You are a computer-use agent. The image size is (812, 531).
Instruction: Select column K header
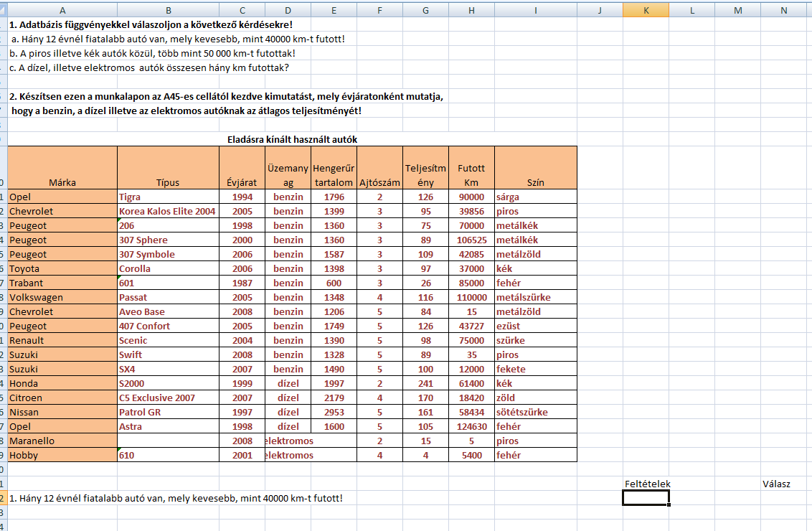pyautogui.click(x=646, y=10)
